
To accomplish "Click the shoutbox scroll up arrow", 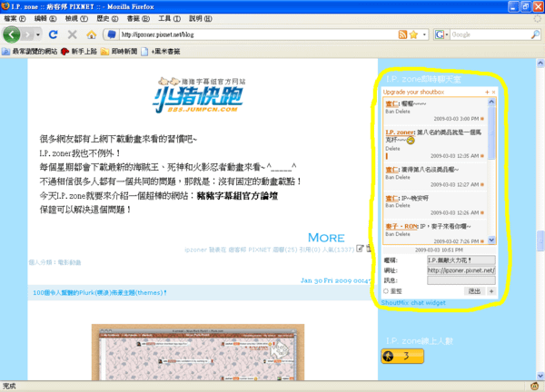I will tap(491, 102).
